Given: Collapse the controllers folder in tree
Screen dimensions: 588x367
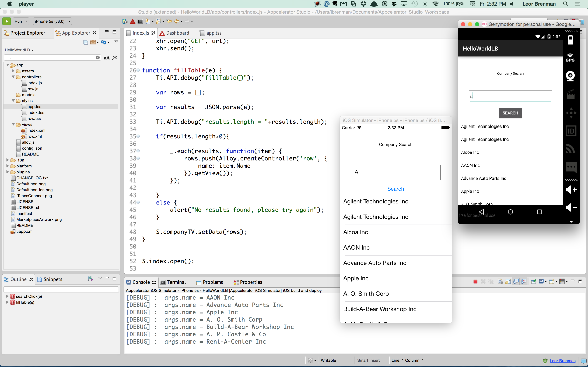Looking at the screenshot, I should tap(13, 77).
